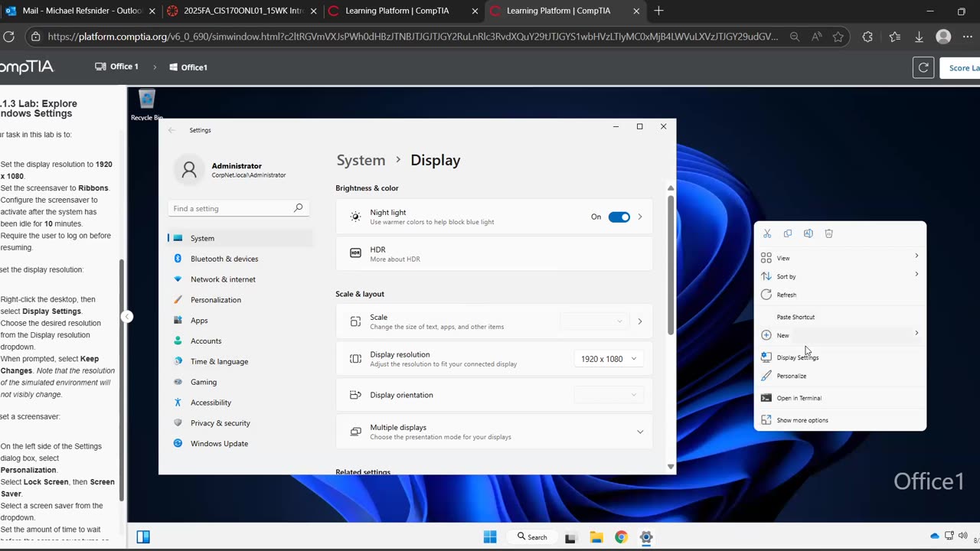Choose Display Settings from the context menu
The width and height of the screenshot is (980, 551).
point(840,357)
